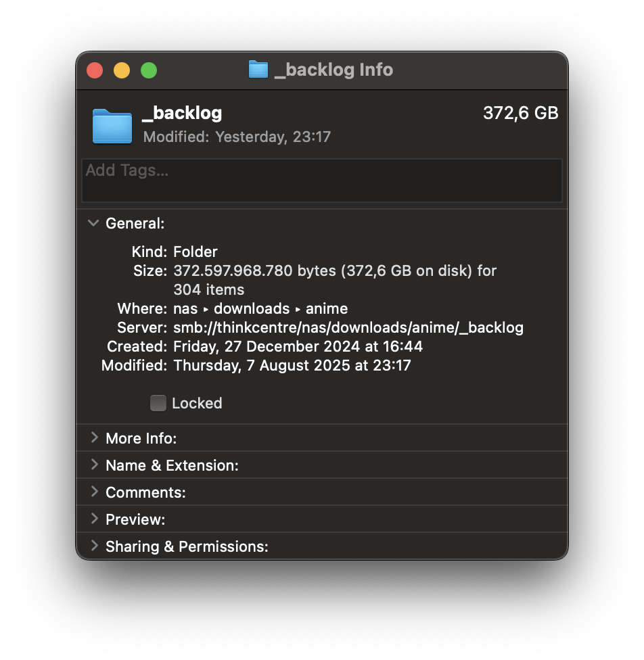The height and width of the screenshot is (660, 644).
Task: Click the _backlog folder name heading
Action: [x=182, y=113]
